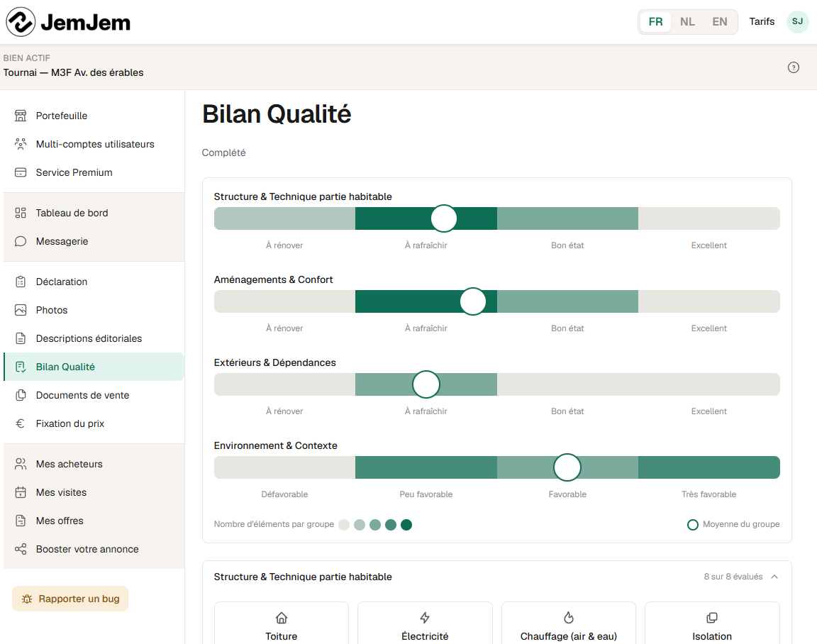Click the Électricité lightning bolt icon
The height and width of the screenshot is (644, 817).
point(425,618)
